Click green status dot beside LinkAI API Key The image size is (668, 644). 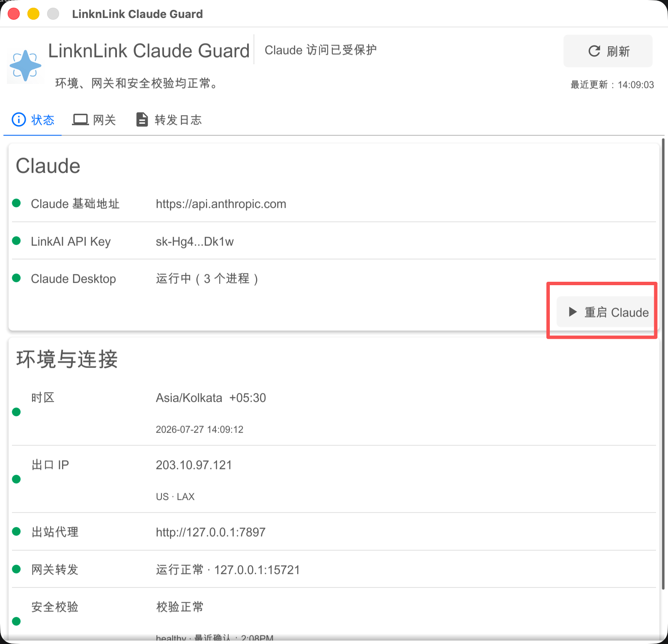click(16, 241)
